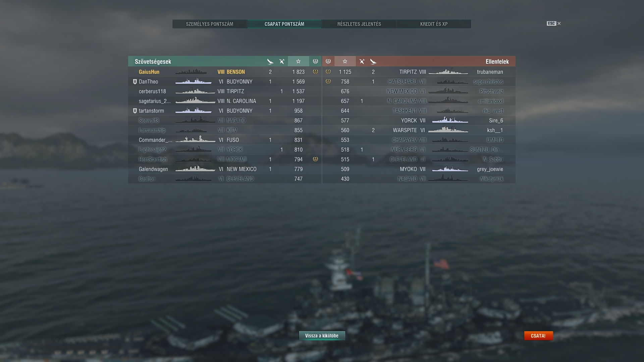Screen dimensions: 644x362
Task: Open Részletes Jelentés tab
Action: point(359,24)
